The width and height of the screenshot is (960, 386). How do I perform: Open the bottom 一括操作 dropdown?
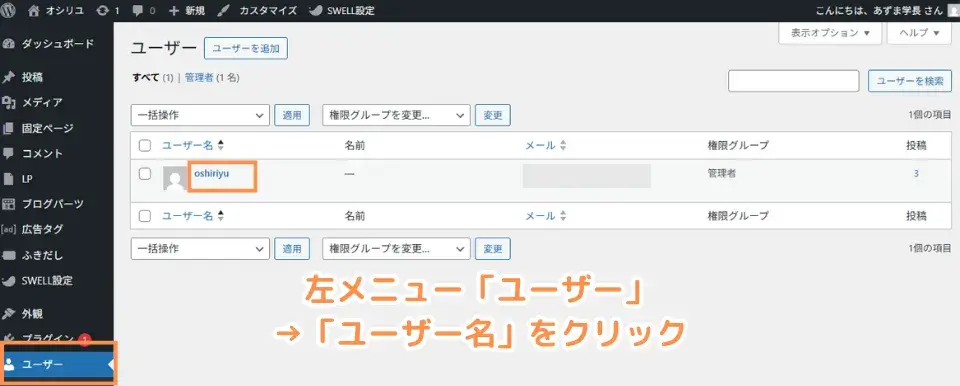(200, 249)
